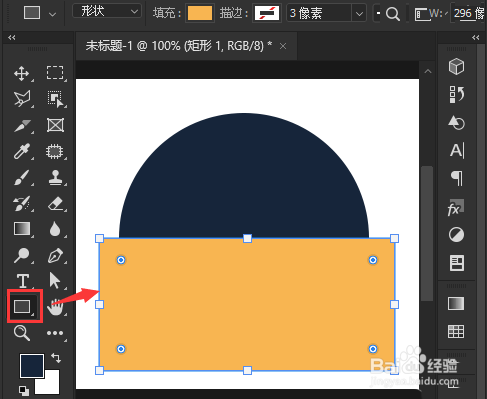
Task: Select the Hand tool
Action: [55, 307]
